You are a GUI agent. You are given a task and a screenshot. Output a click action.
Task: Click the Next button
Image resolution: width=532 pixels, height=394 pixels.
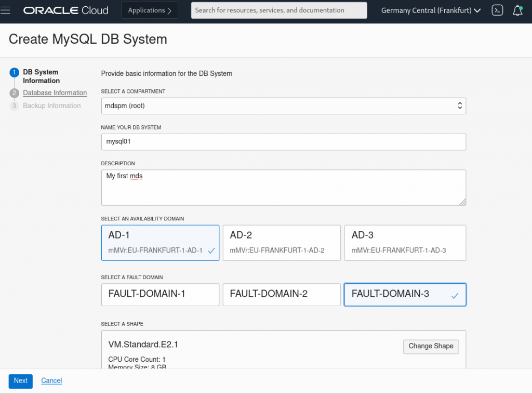(x=21, y=381)
